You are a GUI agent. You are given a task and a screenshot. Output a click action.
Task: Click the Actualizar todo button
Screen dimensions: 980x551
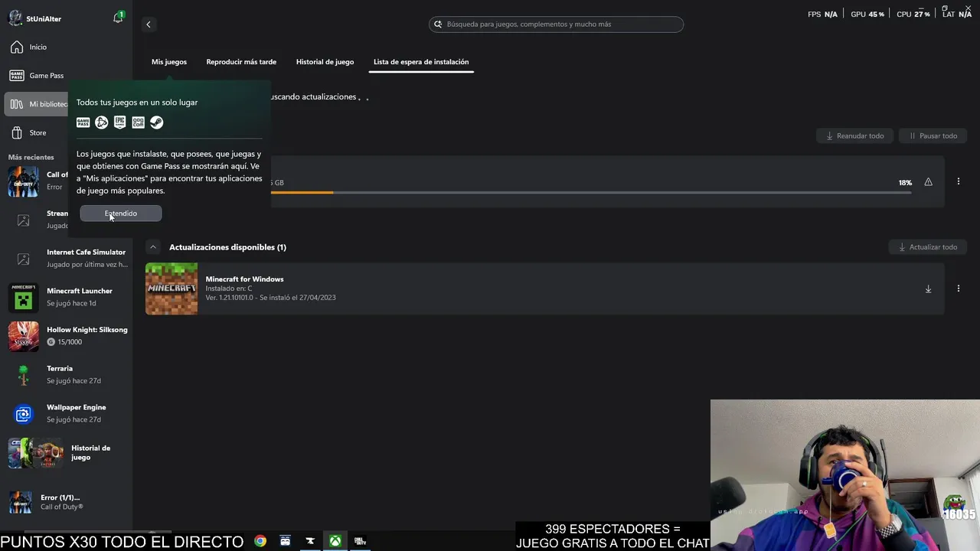(928, 247)
